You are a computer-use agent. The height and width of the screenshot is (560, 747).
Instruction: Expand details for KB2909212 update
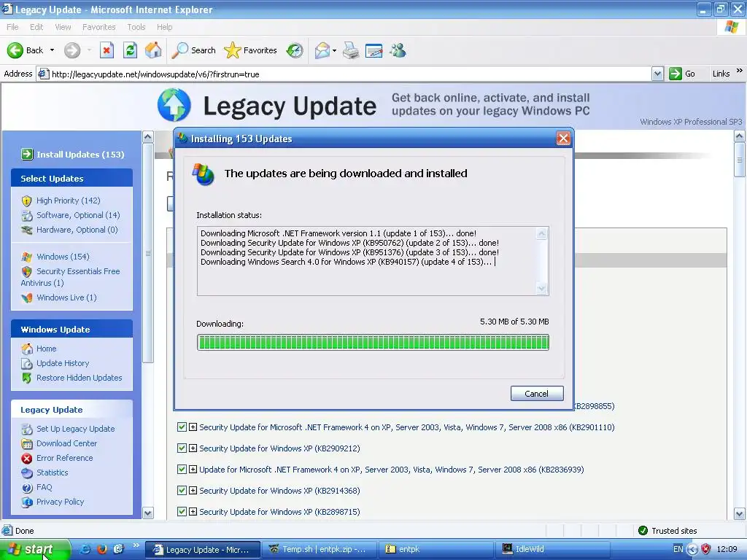coord(193,448)
